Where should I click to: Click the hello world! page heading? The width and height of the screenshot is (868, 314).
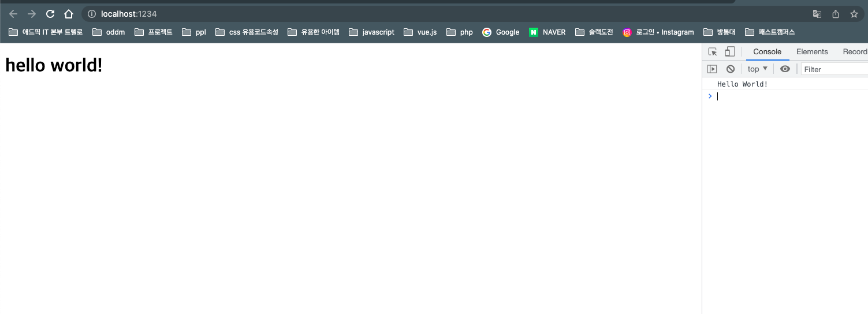pyautogui.click(x=54, y=65)
